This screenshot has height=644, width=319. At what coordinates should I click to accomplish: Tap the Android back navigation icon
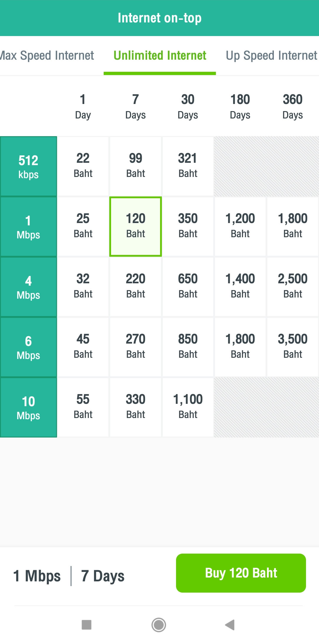[x=230, y=625]
